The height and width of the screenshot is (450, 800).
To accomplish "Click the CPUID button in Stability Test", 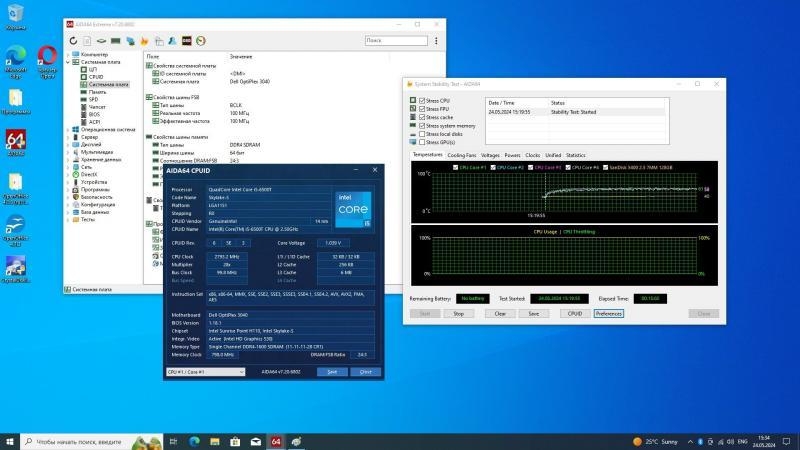I will [x=575, y=314].
